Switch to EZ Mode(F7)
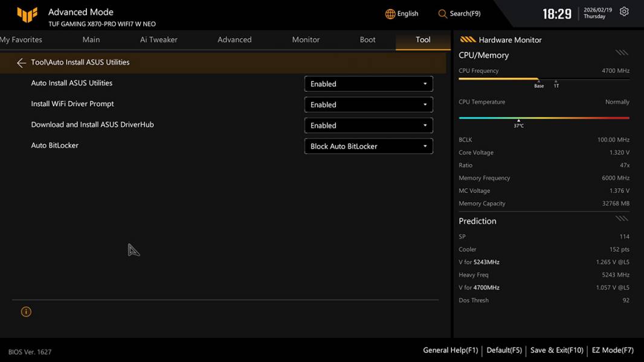The height and width of the screenshot is (362, 644). click(x=613, y=350)
